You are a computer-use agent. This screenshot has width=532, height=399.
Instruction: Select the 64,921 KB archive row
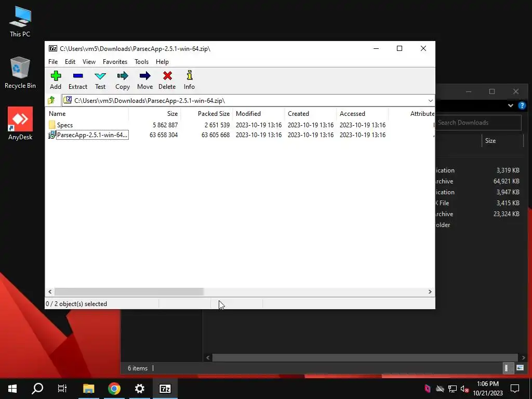478,181
